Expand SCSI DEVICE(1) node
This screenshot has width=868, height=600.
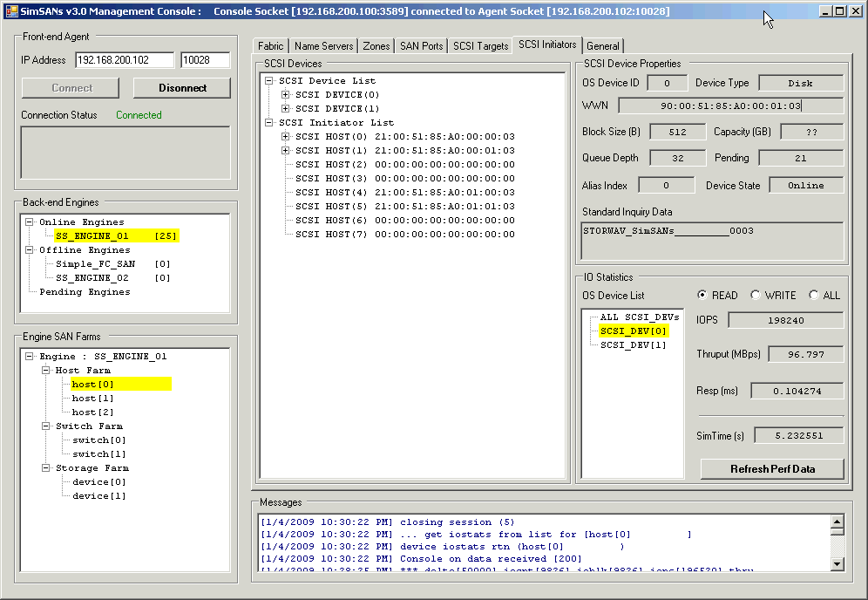coord(285,108)
